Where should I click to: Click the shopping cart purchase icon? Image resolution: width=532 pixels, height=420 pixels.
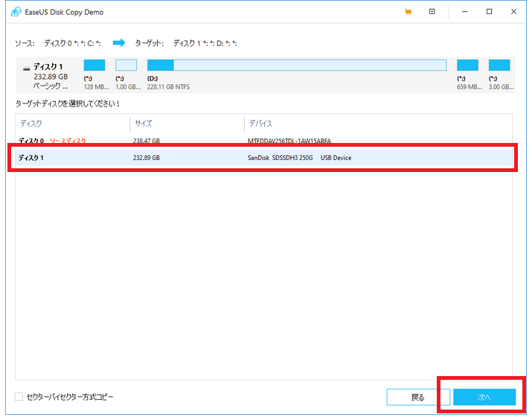click(x=408, y=12)
